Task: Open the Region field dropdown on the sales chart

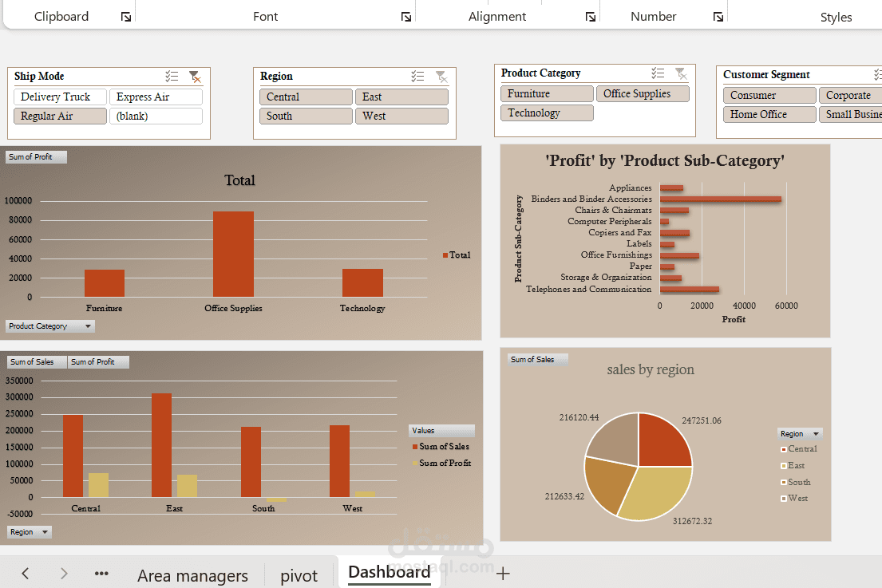Action: coord(29,531)
